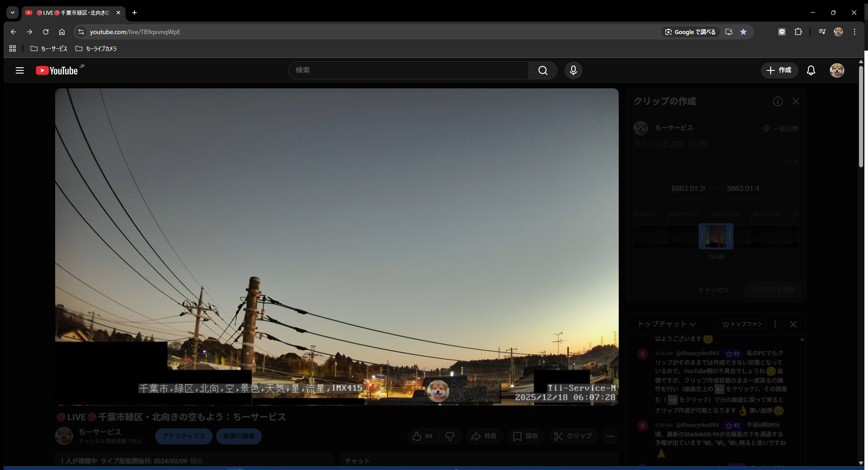Expand more actions under the video
Image resolution: width=868 pixels, height=470 pixels.
click(x=610, y=436)
